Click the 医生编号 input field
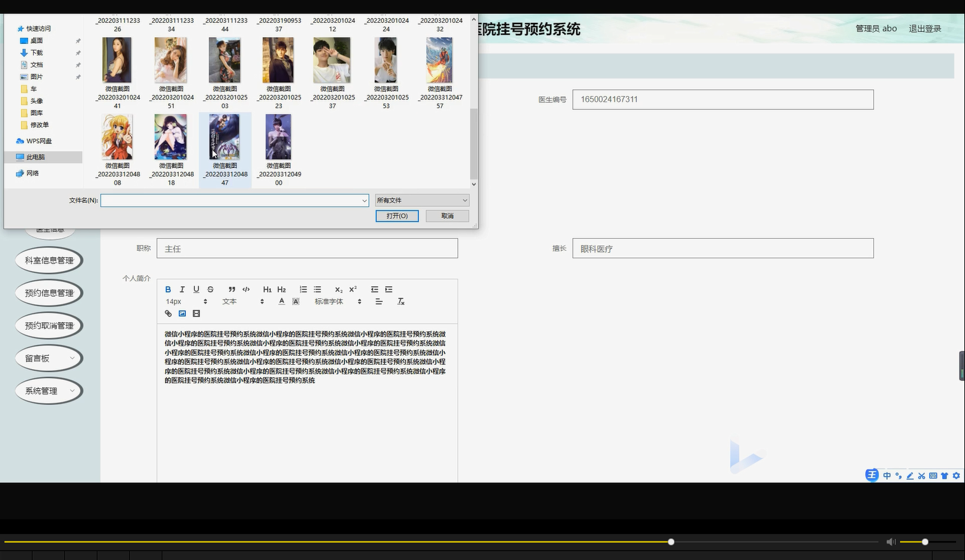Image resolution: width=965 pixels, height=560 pixels. [723, 99]
